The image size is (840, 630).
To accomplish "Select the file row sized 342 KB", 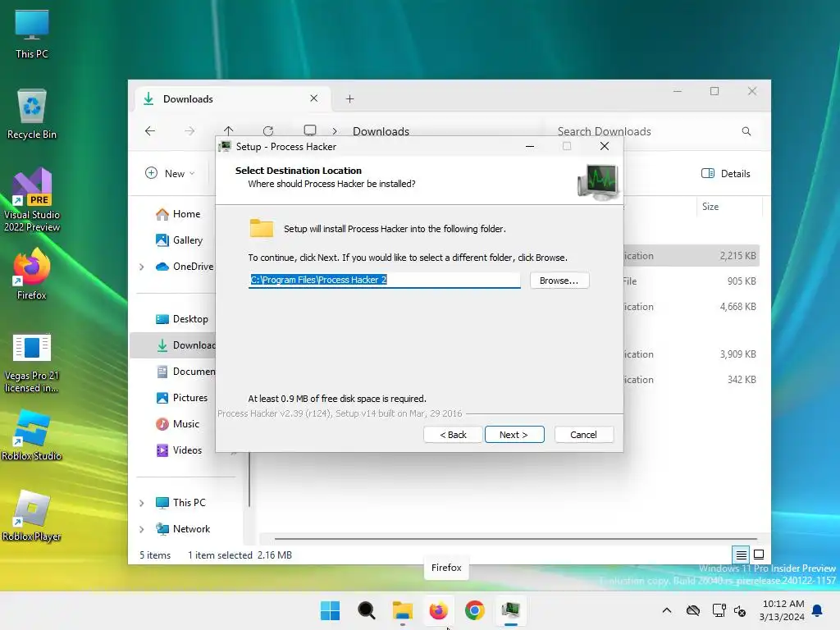I will tap(692, 379).
